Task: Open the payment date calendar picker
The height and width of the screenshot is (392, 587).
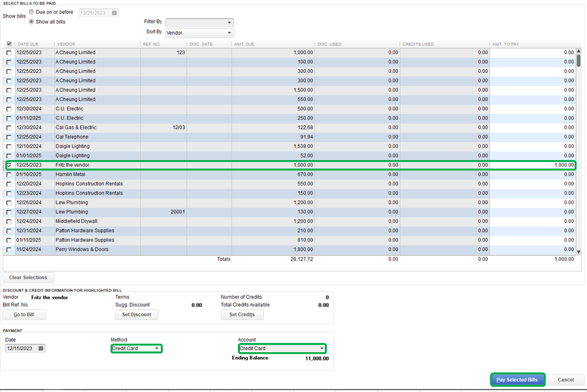Action: tap(41, 349)
